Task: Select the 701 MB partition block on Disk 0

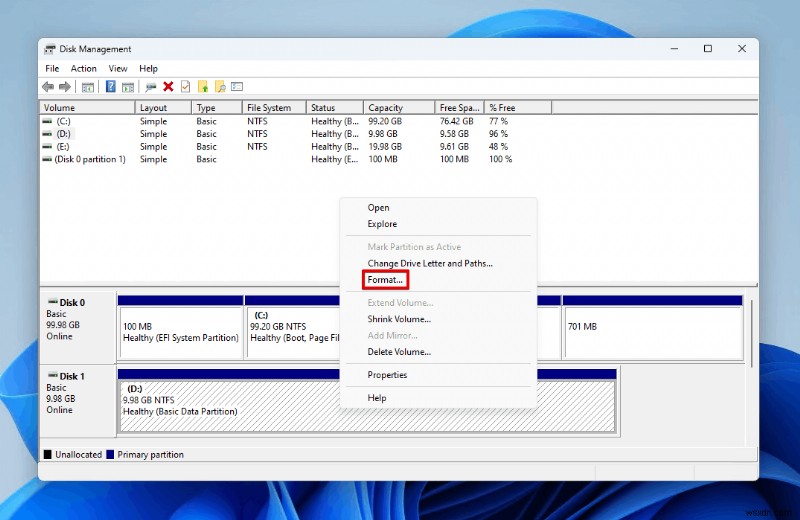Action: pos(653,328)
